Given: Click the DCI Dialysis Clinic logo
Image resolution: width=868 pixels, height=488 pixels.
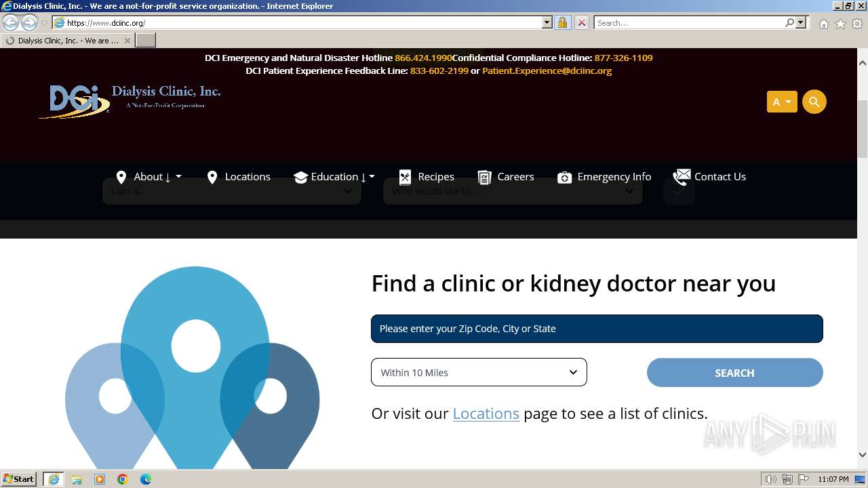Looking at the screenshot, I should [x=130, y=100].
